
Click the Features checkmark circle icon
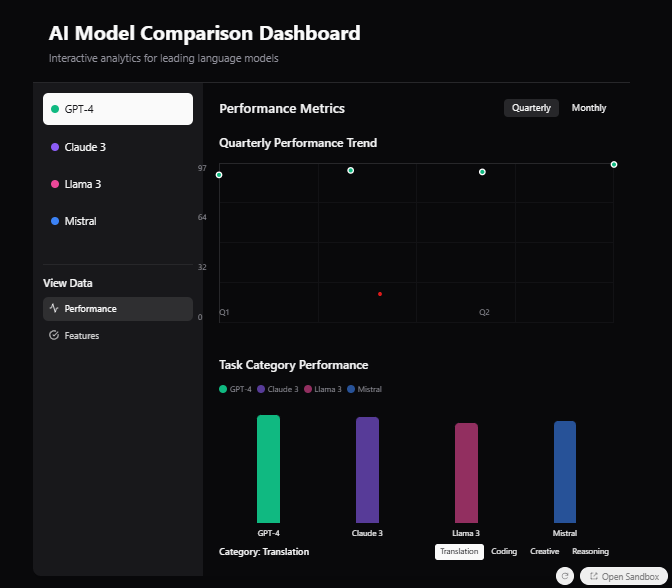[54, 335]
